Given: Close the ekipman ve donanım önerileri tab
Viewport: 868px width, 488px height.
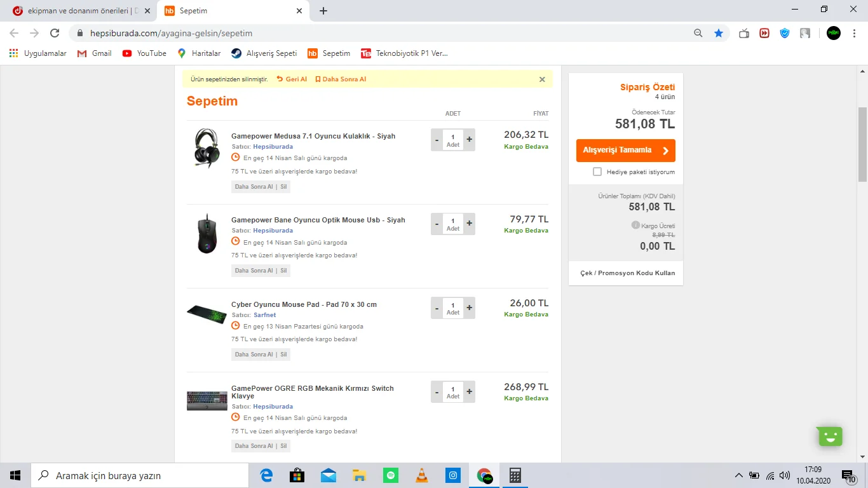Looking at the screenshot, I should [147, 11].
